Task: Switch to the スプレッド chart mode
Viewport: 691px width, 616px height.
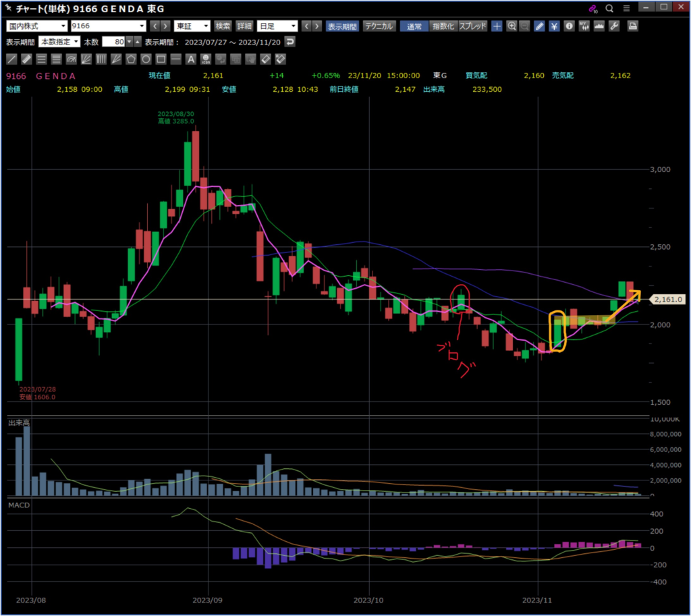Action: (472, 26)
